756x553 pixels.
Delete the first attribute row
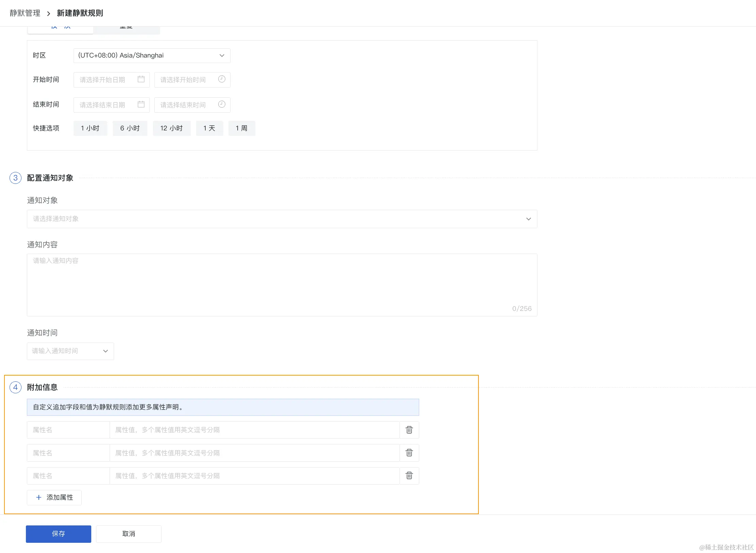point(409,430)
